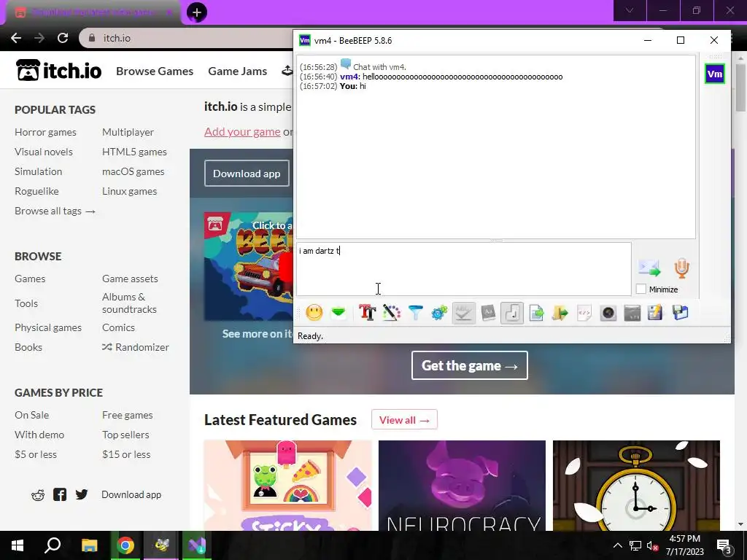Open Windows taskbar search
Viewport: 747px width, 560px height.
click(x=53, y=545)
